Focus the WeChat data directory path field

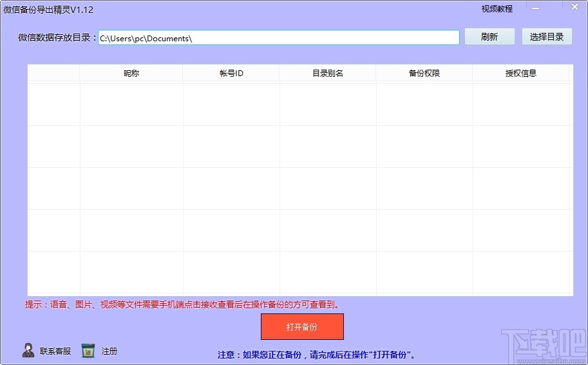click(279, 37)
